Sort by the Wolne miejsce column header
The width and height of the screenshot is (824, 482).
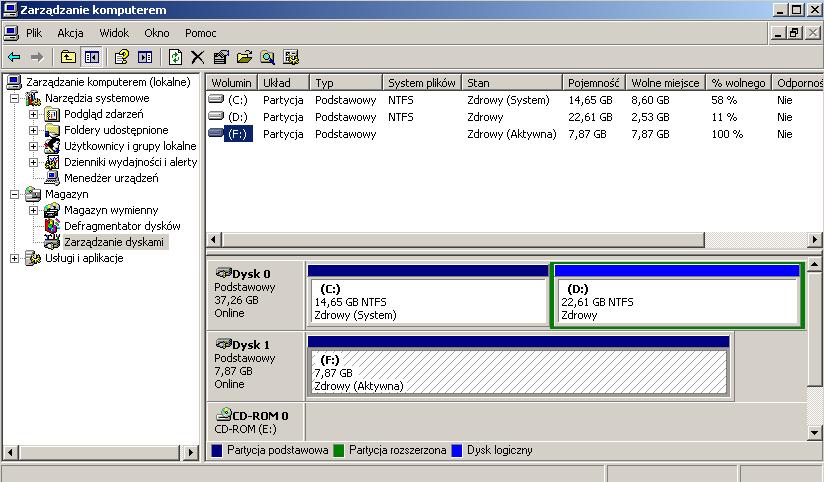[665, 83]
